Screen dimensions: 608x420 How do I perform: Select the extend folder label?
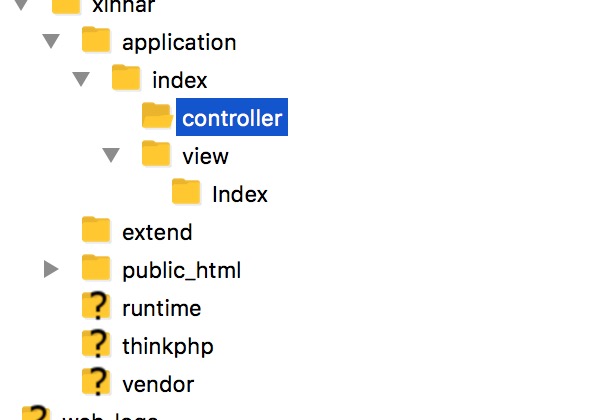[x=157, y=233]
